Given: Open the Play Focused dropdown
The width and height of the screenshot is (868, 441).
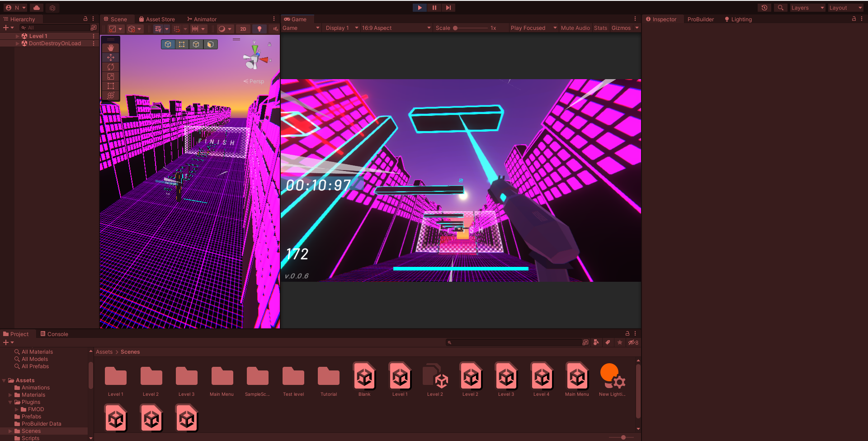Looking at the screenshot, I should [533, 28].
